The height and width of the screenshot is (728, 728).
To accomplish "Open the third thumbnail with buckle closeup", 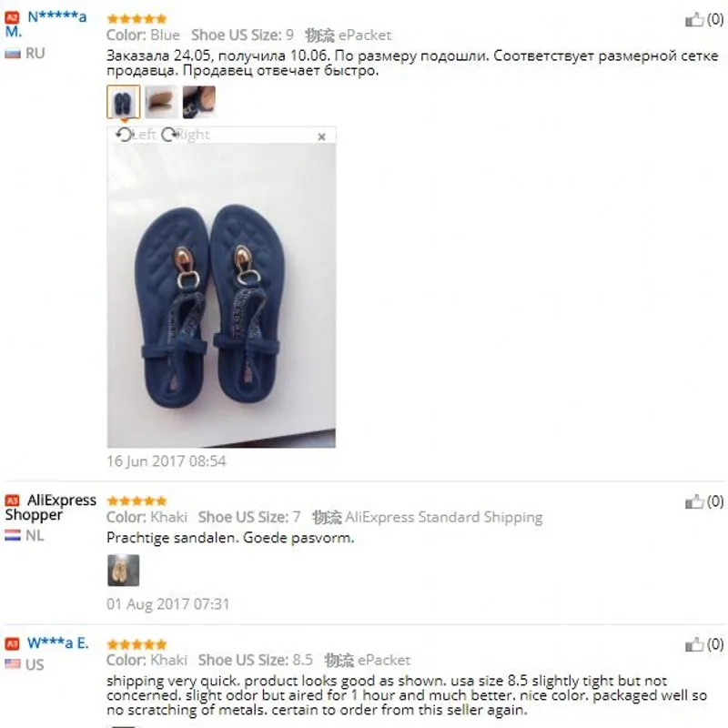I will 198,102.
